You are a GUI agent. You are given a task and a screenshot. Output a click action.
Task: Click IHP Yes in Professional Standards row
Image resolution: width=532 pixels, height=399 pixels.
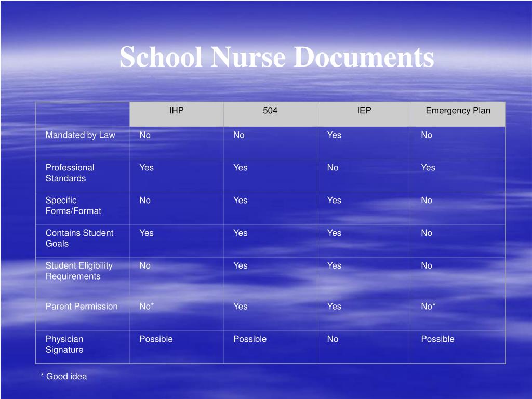147,168
